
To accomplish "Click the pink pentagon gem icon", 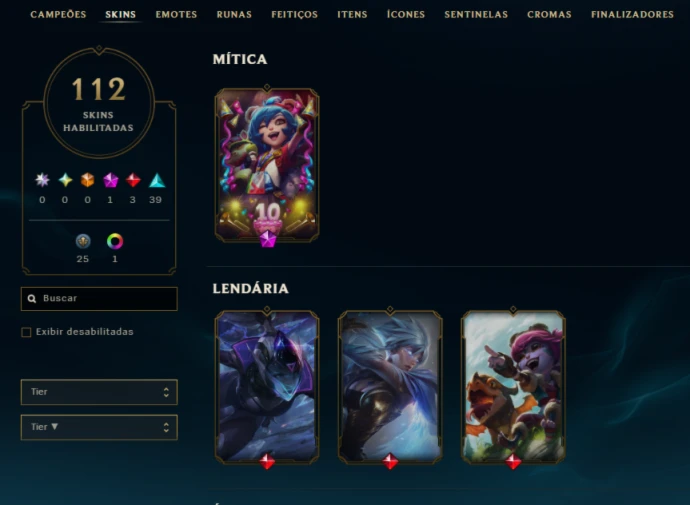I will point(110,180).
